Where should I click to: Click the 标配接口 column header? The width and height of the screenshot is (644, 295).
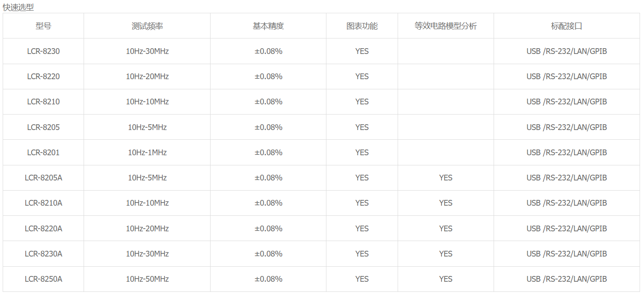click(x=567, y=26)
